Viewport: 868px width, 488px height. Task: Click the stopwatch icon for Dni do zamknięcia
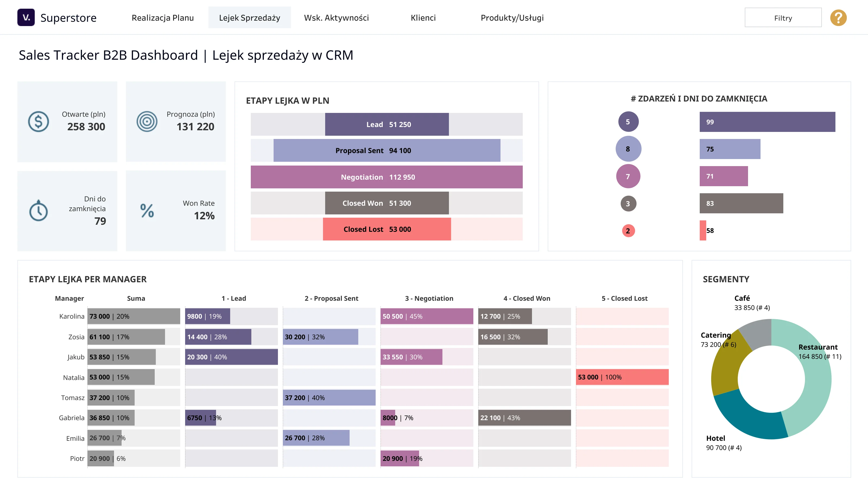[39, 211]
